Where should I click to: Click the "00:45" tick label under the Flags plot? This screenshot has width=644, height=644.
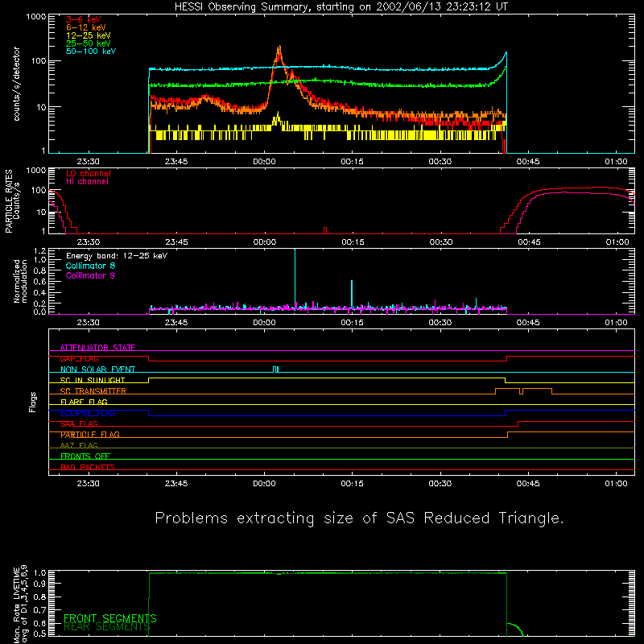click(x=528, y=484)
